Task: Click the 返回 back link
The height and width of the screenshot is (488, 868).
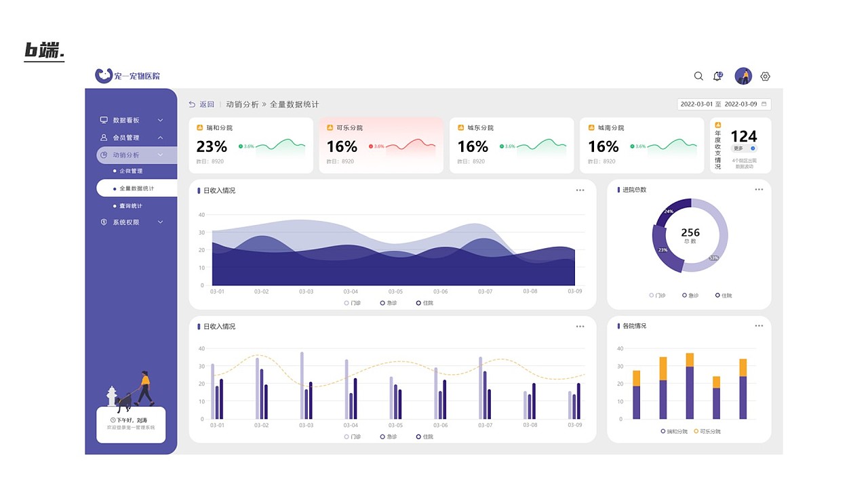Action: pyautogui.click(x=201, y=104)
